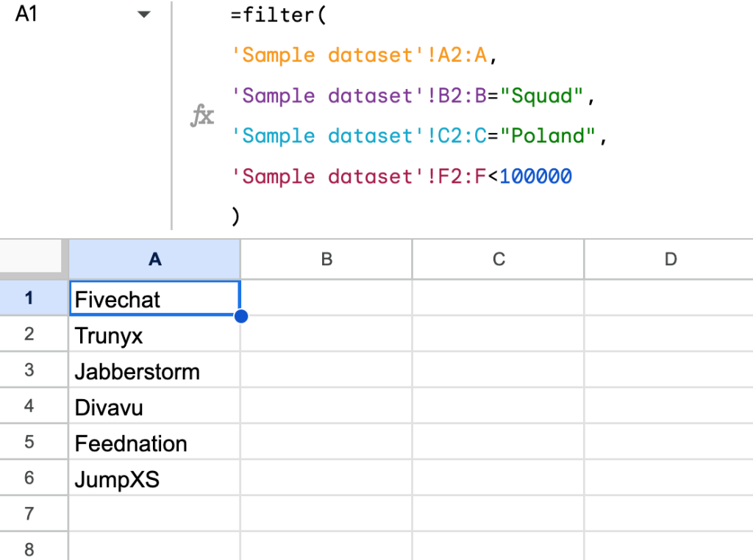Image resolution: width=753 pixels, height=560 pixels.
Task: Select row 3 header
Action: pyautogui.click(x=29, y=370)
